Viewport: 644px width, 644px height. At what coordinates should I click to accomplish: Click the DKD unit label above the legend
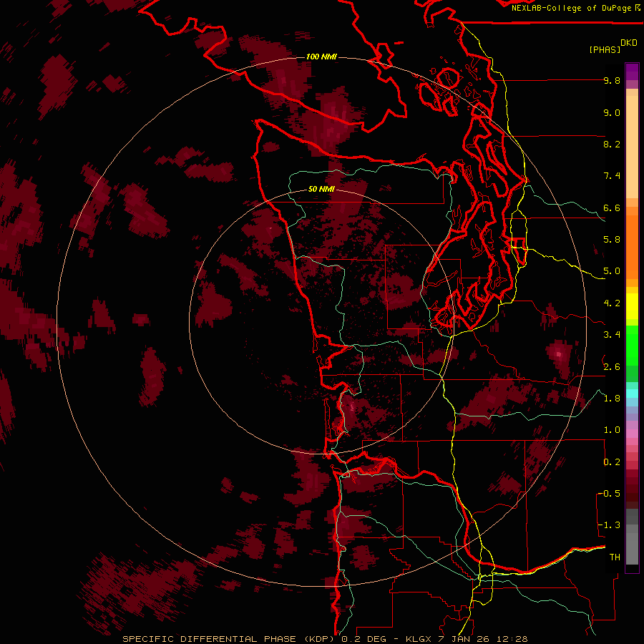629,43
